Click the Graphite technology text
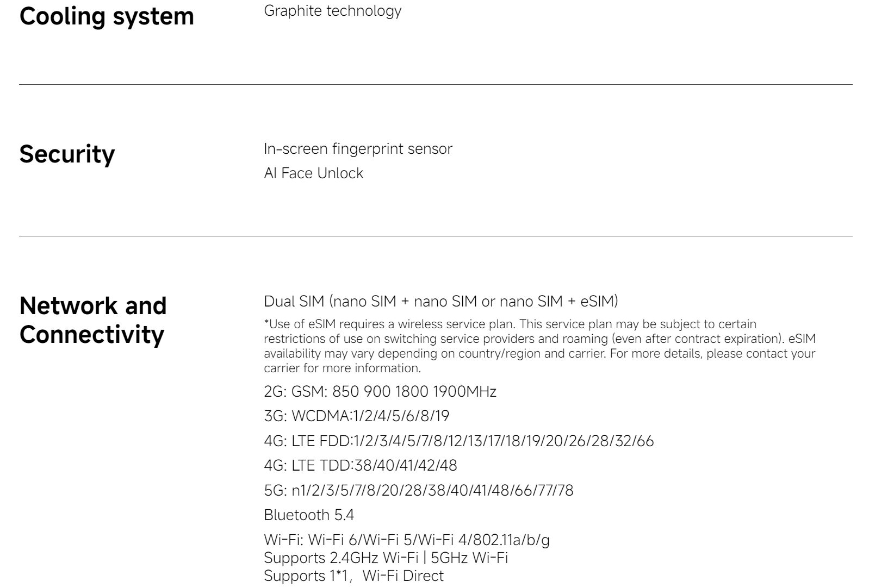 pos(333,11)
